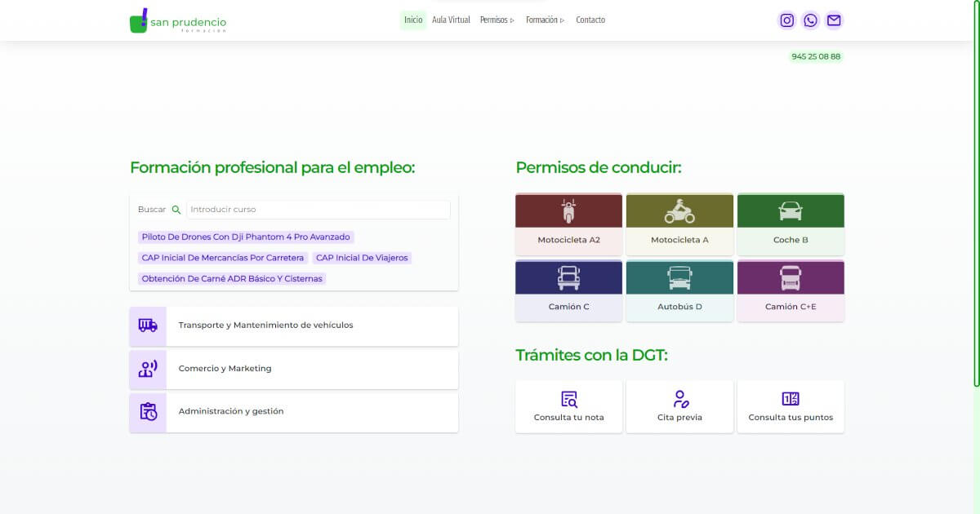The width and height of the screenshot is (980, 514).
Task: Open Aula Virtual from the navigation
Action: click(451, 20)
